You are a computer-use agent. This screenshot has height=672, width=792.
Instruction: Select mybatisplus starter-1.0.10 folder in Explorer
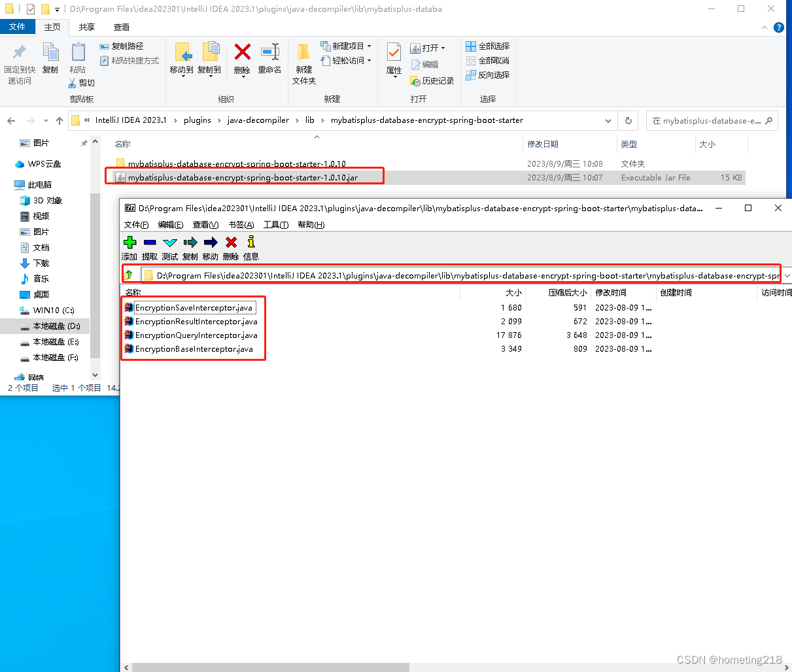point(237,163)
